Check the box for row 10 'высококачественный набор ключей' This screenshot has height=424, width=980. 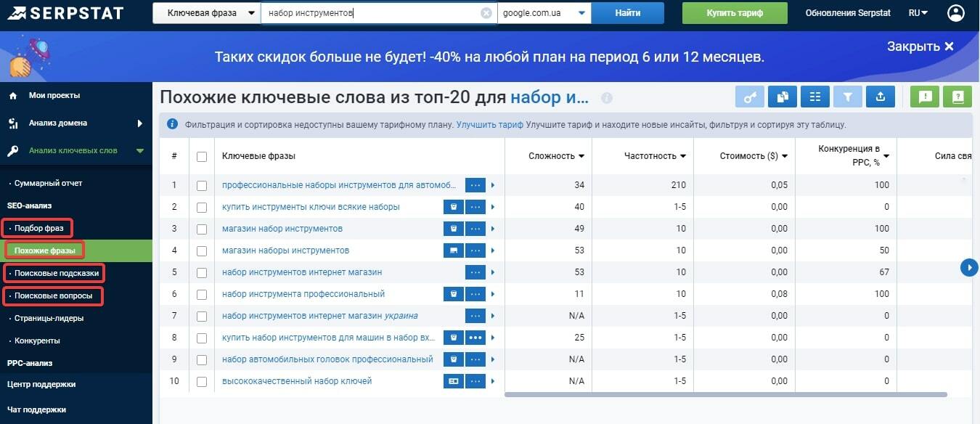(x=202, y=381)
